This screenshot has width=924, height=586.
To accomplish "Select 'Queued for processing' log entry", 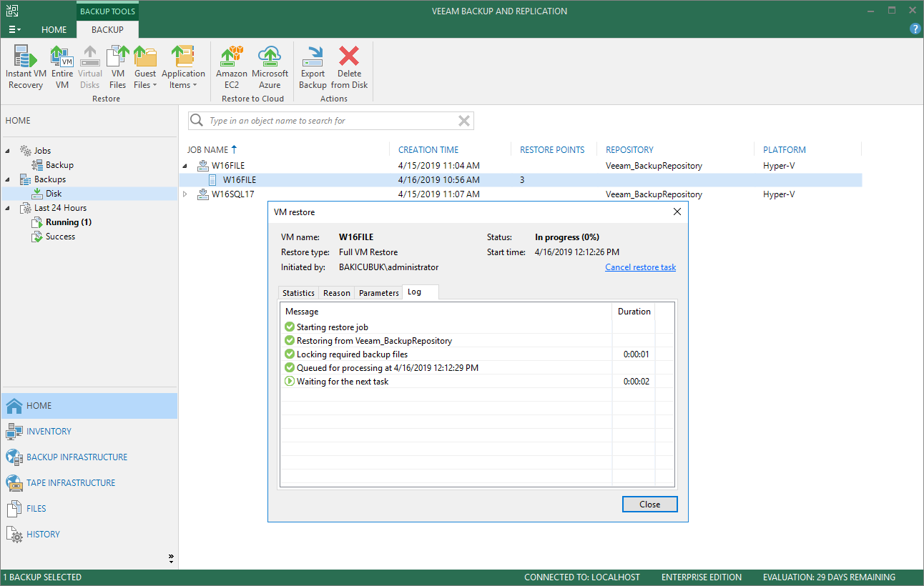I will 477,368.
